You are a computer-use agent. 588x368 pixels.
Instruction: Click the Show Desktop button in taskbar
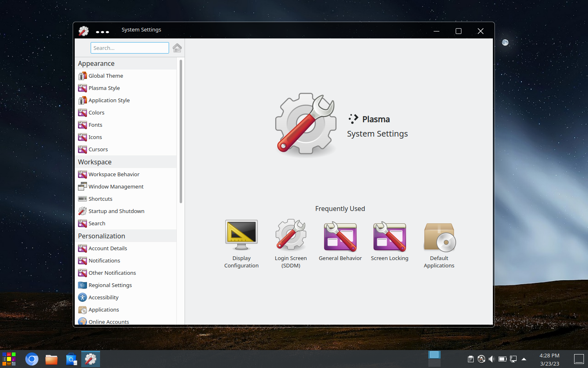coord(579,359)
